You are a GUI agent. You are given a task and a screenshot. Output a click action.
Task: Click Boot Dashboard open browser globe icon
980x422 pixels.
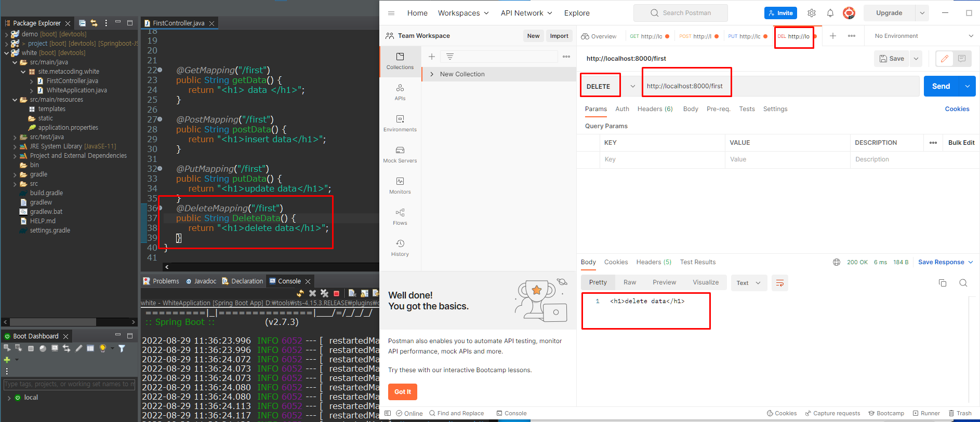pyautogui.click(x=43, y=348)
